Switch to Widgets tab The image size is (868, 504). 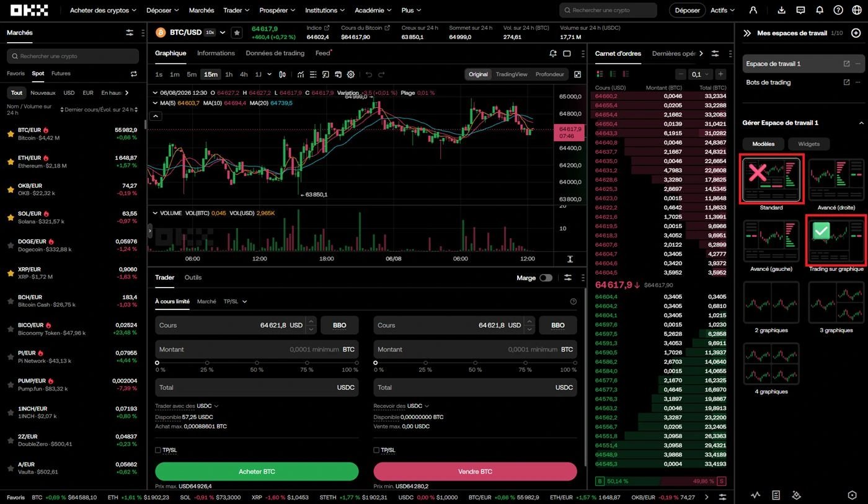808,144
